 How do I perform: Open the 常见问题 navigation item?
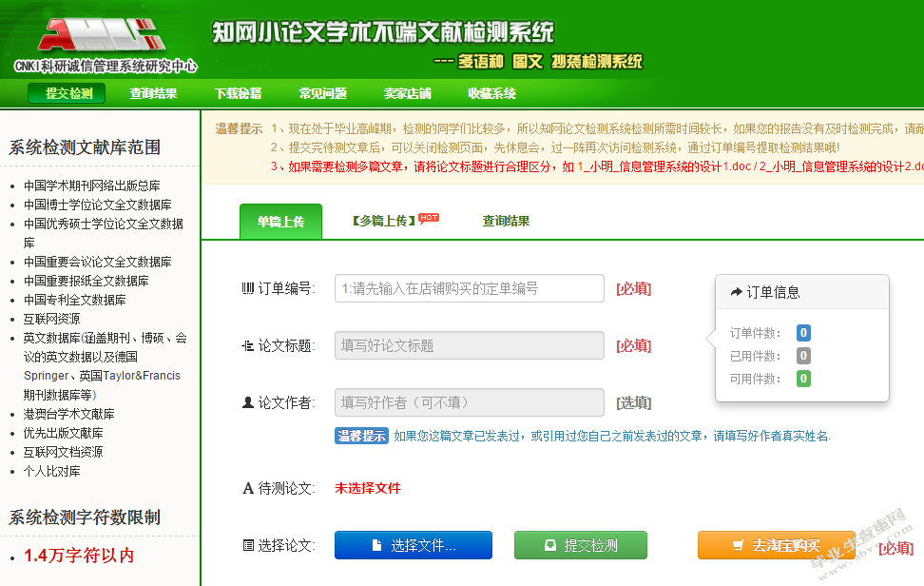coord(322,93)
